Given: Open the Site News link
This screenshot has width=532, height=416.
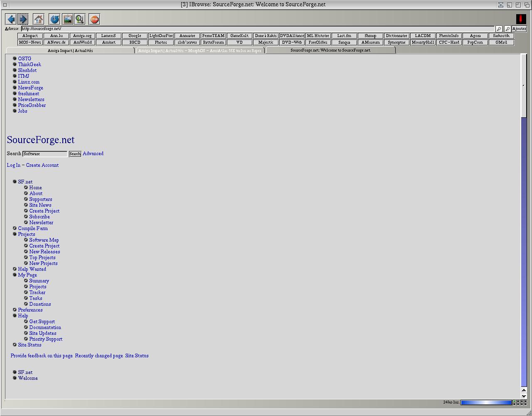Looking at the screenshot, I should coord(40,205).
